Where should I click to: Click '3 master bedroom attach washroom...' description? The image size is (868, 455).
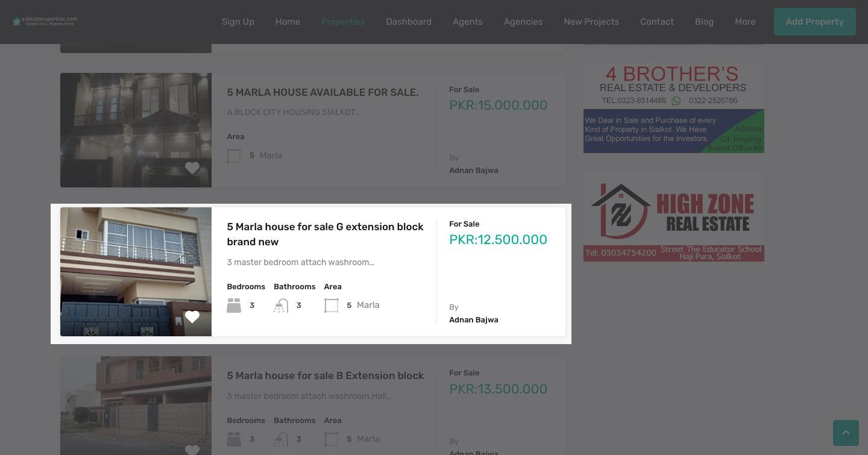click(301, 262)
